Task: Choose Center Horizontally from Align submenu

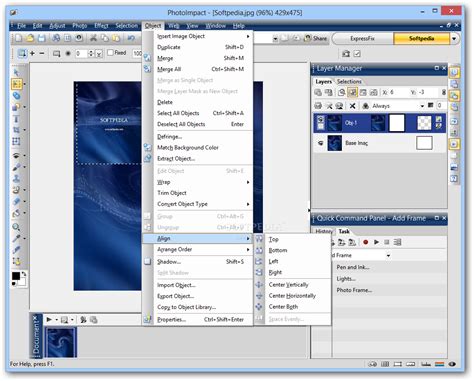Action: pos(292,296)
